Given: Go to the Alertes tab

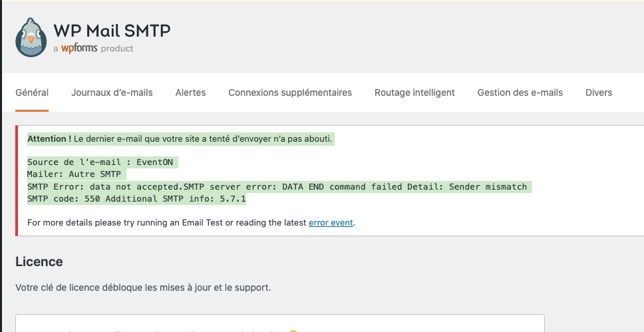Looking at the screenshot, I should pyautogui.click(x=190, y=92).
